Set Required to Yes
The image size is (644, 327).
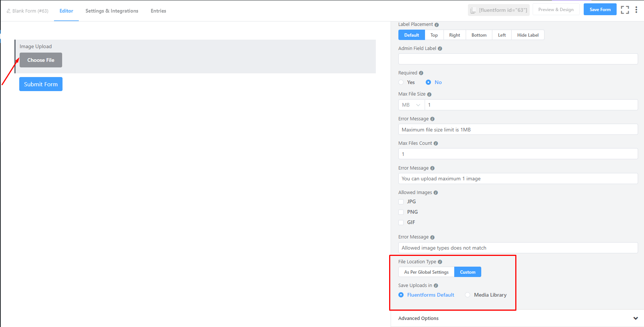click(x=401, y=82)
